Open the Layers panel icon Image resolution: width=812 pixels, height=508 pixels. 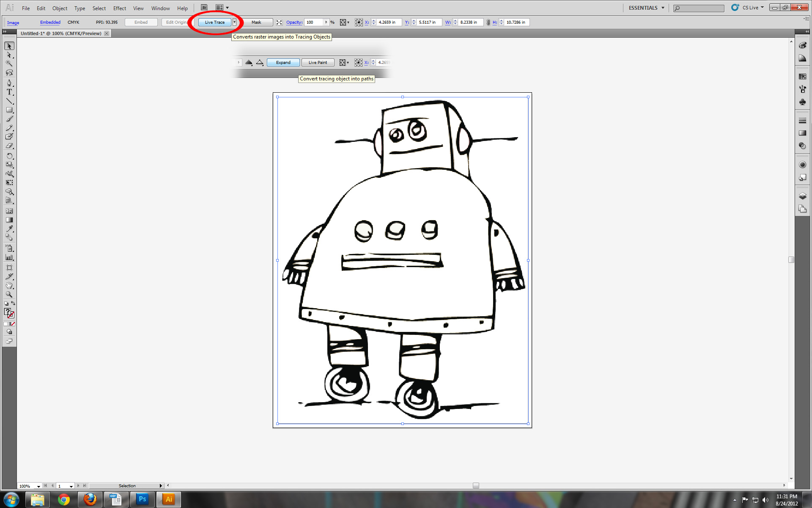click(802, 196)
